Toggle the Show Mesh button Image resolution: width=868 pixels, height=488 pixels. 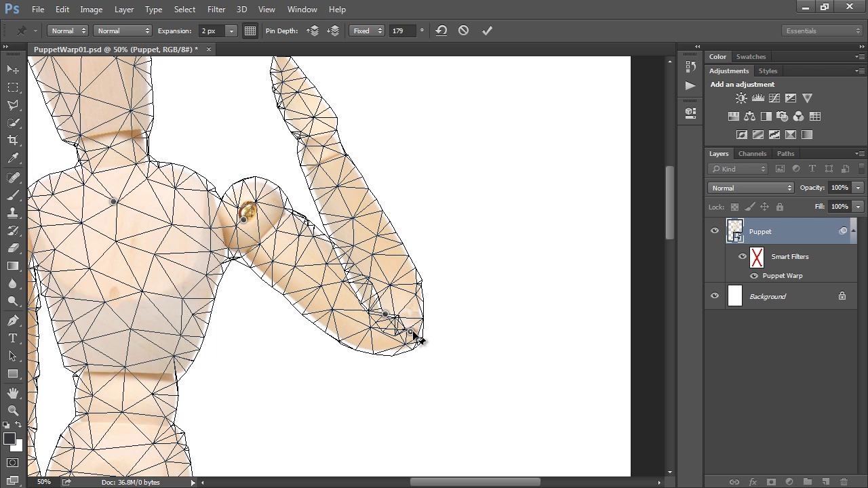coord(250,30)
